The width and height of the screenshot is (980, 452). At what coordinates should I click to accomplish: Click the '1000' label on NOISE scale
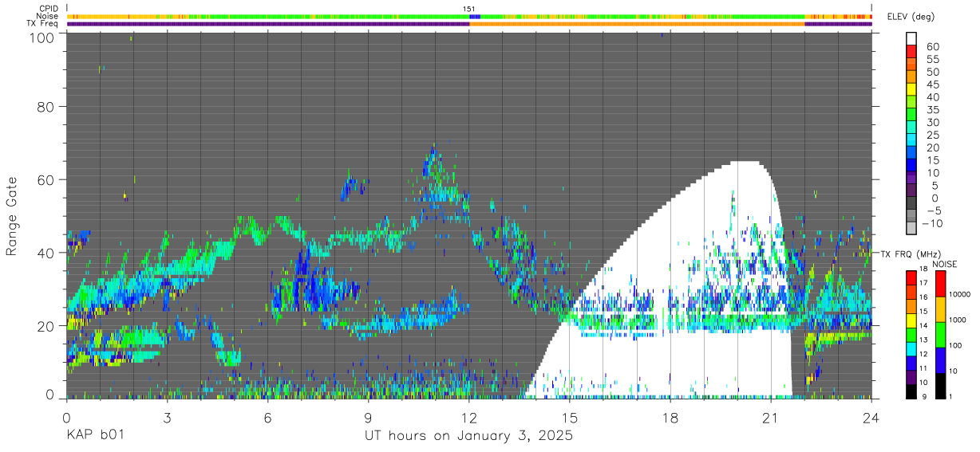click(x=958, y=320)
